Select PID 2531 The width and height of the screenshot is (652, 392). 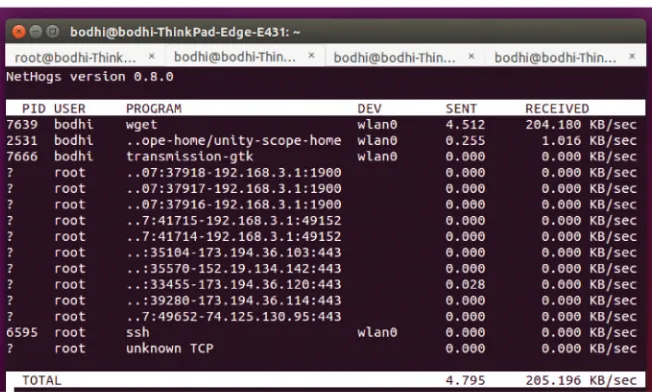(22, 141)
